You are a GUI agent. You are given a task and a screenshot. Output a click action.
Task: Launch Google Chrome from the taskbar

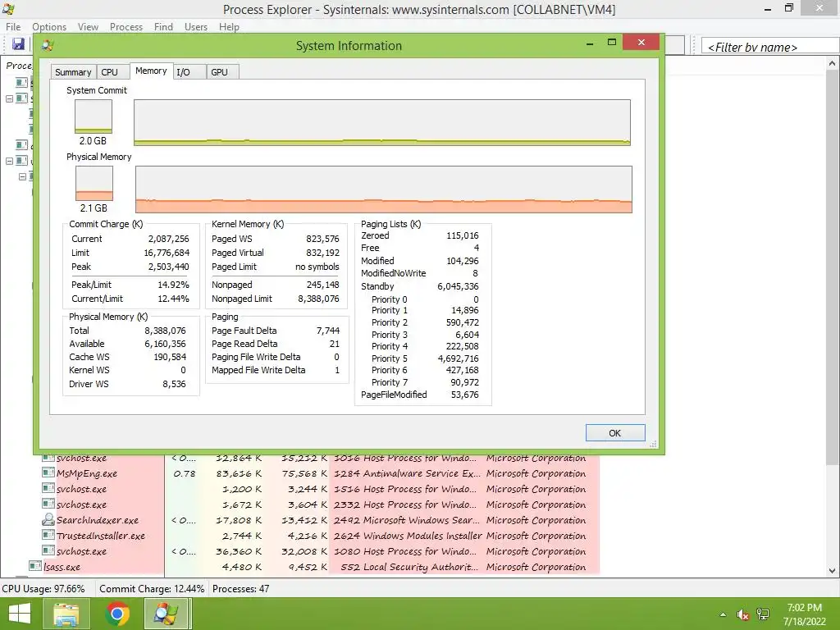[117, 614]
